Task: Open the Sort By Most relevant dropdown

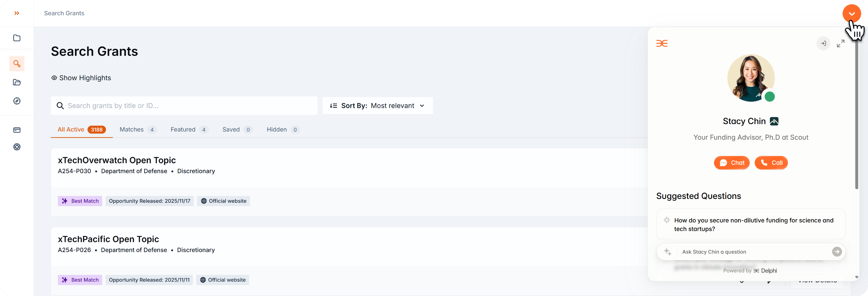Action: click(377, 106)
